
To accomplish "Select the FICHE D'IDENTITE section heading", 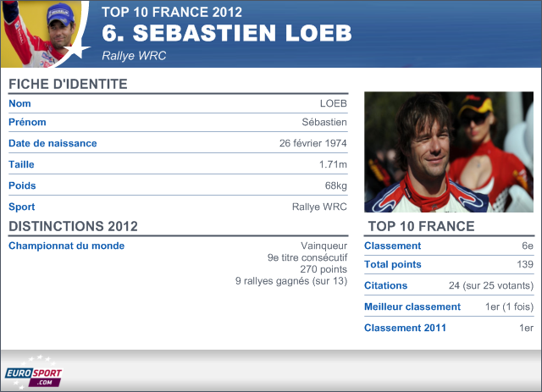I will [x=68, y=84].
